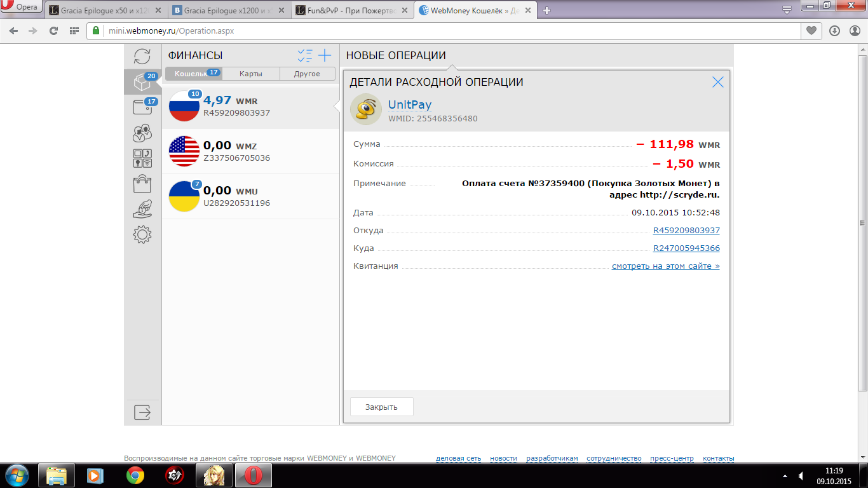Click the browser address bar
868x488 pixels.
[x=445, y=30]
